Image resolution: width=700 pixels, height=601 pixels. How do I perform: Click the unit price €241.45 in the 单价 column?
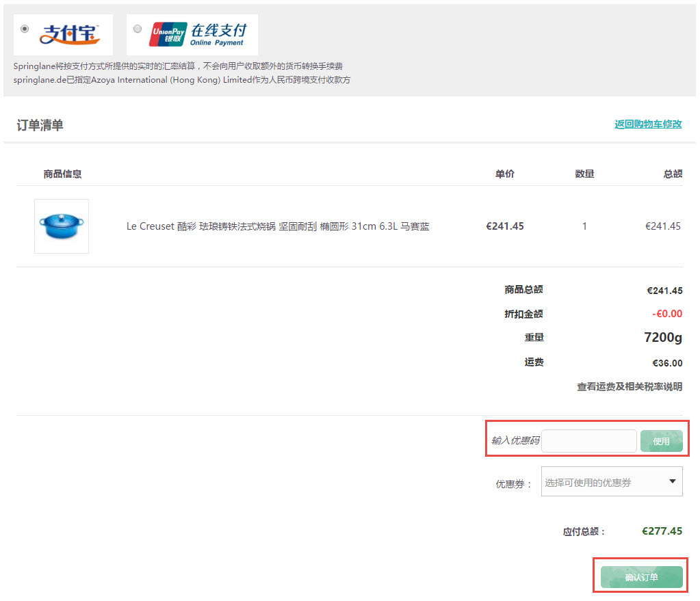(x=505, y=226)
